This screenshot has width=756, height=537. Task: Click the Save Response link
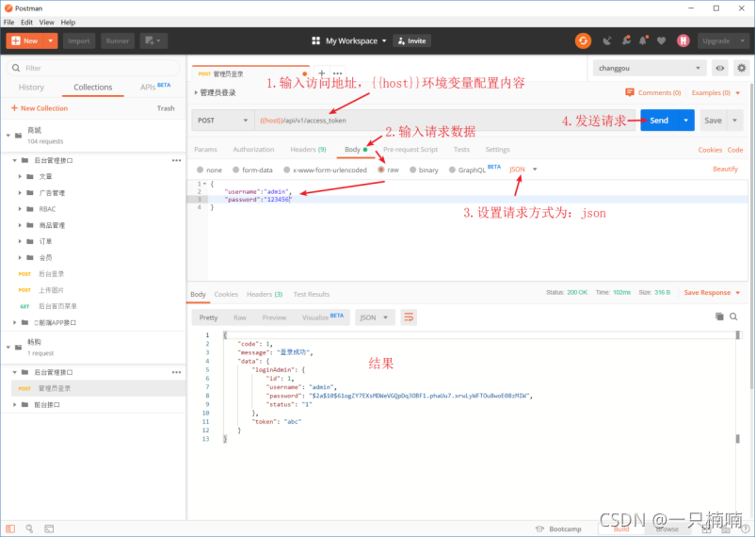point(707,293)
